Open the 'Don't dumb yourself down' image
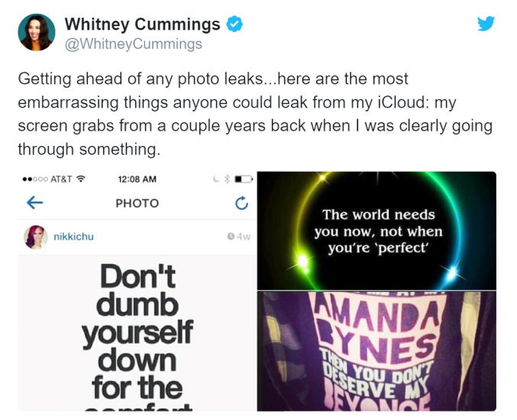Viewport: 517px width, 420px height. pyautogui.click(x=137, y=333)
